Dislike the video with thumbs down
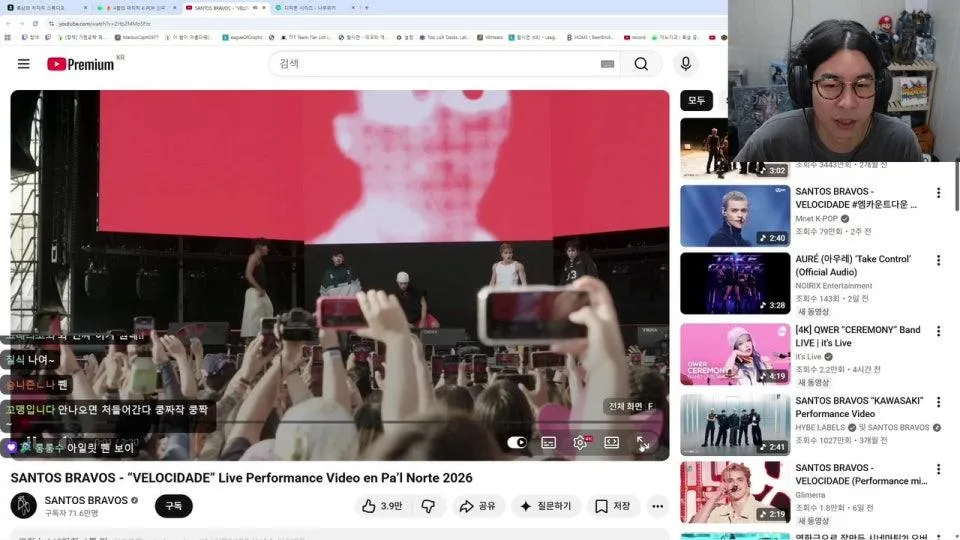This screenshot has height=540, width=960. [428, 506]
